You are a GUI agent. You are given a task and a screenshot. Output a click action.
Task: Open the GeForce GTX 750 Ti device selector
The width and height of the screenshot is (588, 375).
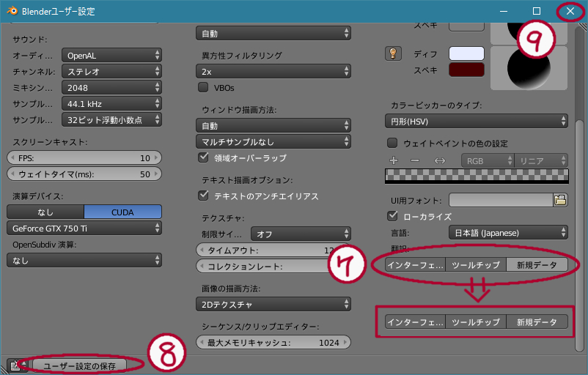click(84, 228)
